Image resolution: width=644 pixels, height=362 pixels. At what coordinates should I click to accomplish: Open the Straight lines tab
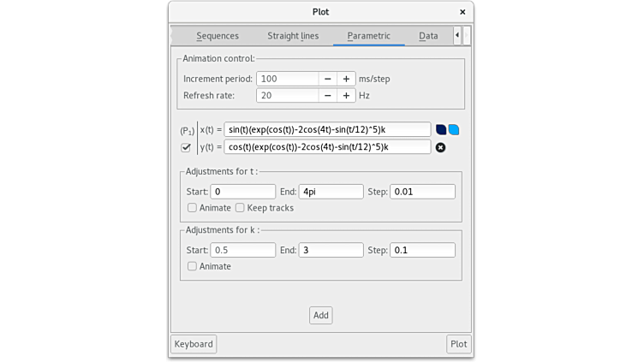tap(293, 36)
